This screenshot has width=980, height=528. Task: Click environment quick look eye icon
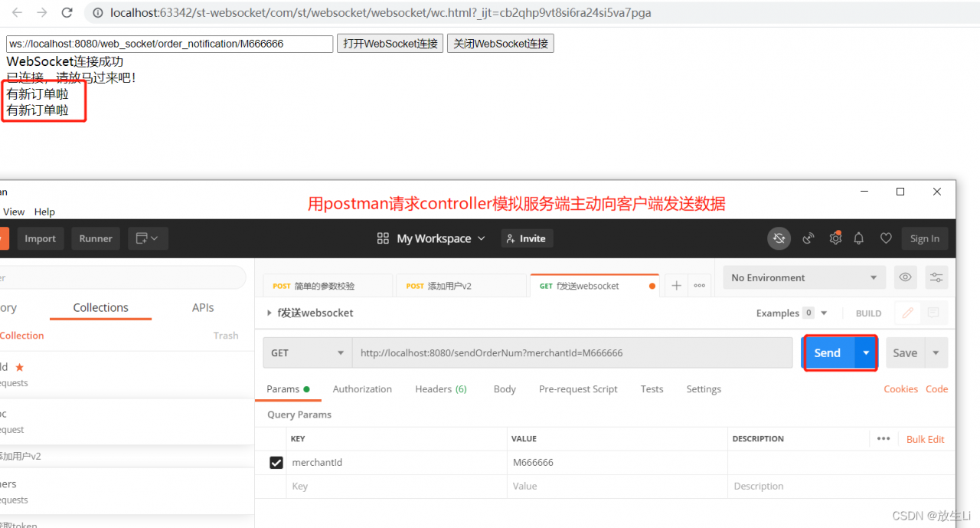tap(906, 277)
